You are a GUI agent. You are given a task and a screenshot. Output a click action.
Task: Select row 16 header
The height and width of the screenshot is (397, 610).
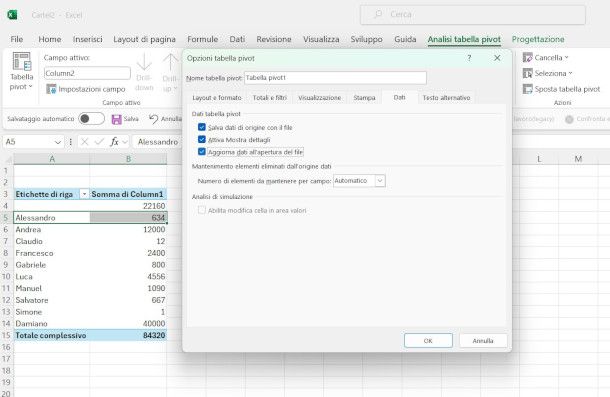(6, 347)
